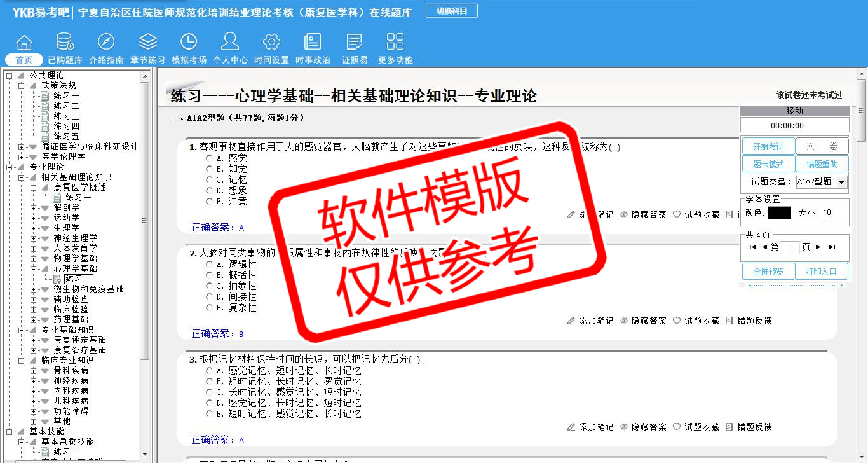Open 练习三 under 政策法规
868x463 pixels.
(66, 116)
